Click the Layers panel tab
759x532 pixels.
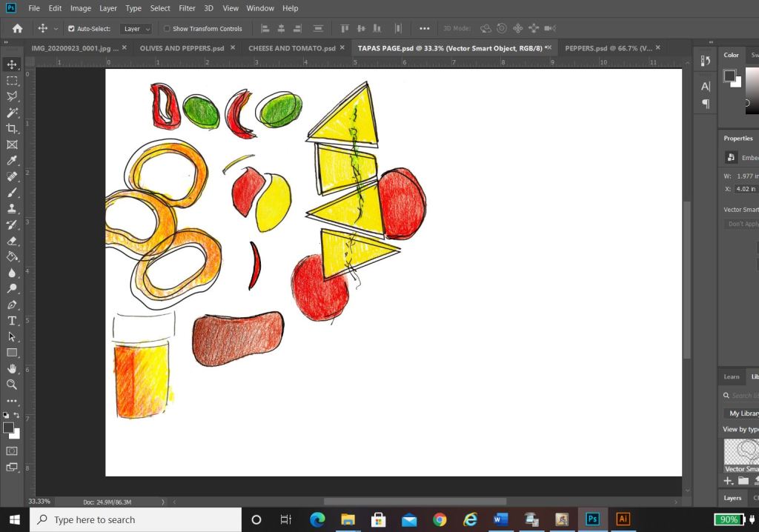pos(732,498)
